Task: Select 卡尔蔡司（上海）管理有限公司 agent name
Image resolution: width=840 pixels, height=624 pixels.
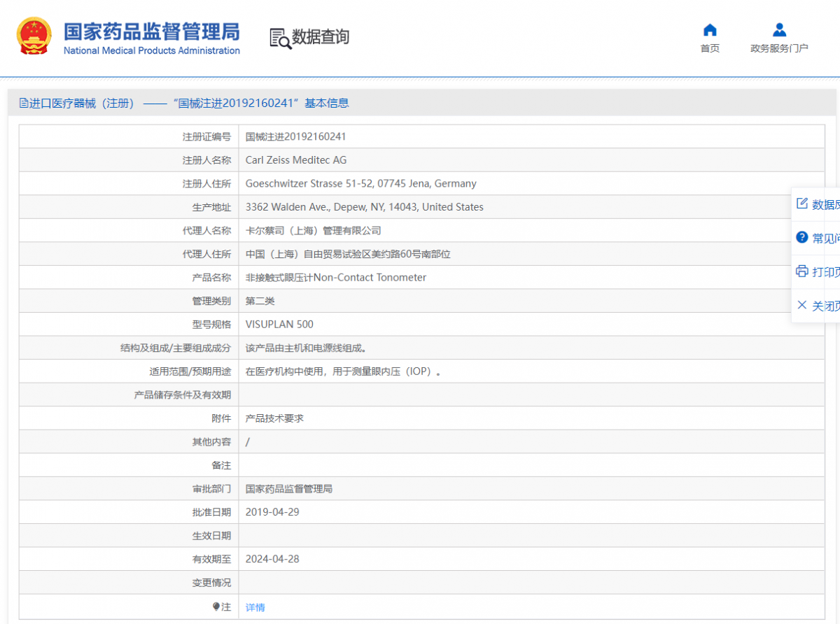Action: pos(314,231)
